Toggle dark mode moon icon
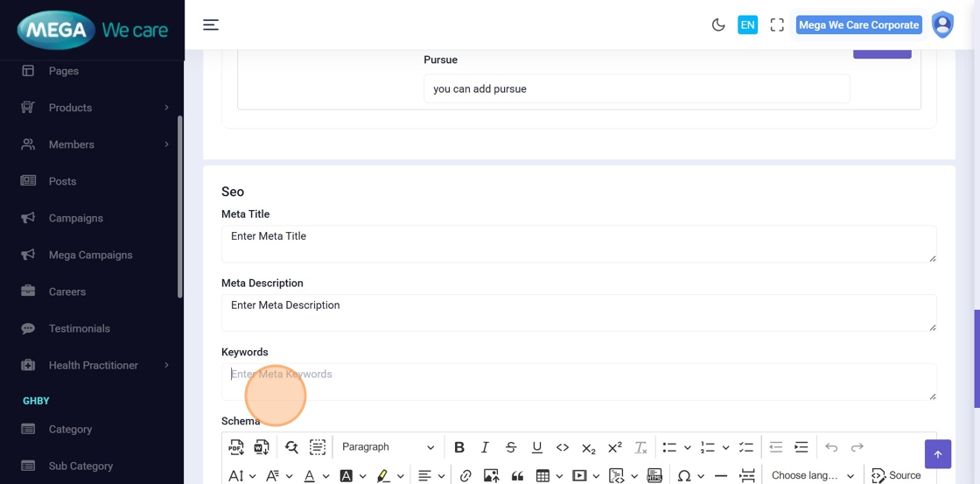 click(x=718, y=25)
